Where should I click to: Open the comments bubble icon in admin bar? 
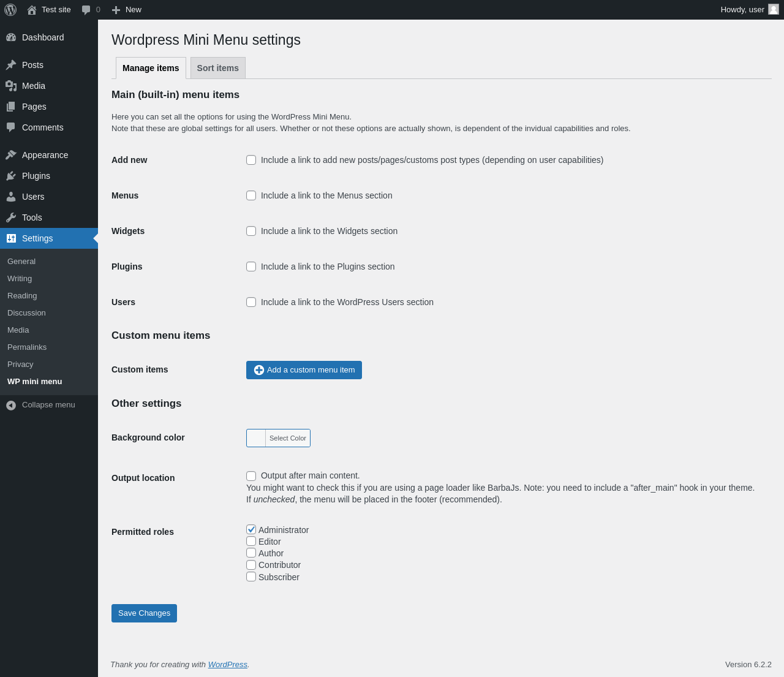click(x=86, y=10)
